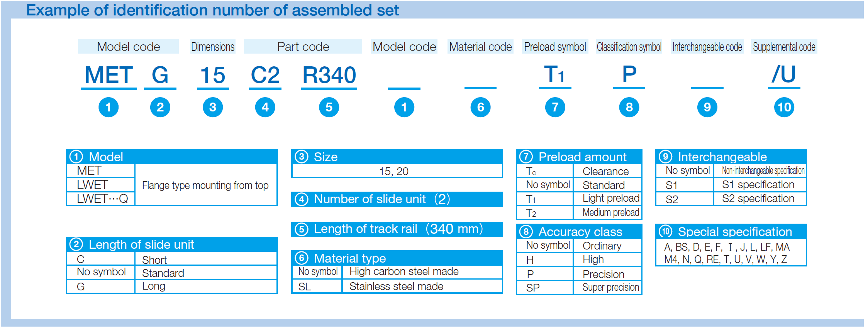Click the solid circle 5 under "R340"
Viewport: 868px width, 327px height.
329,107
